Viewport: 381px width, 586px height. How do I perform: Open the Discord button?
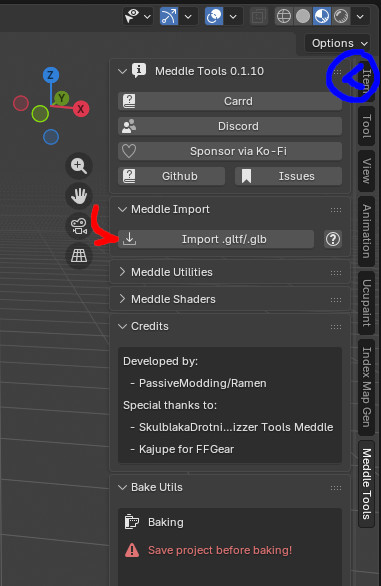coord(230,126)
